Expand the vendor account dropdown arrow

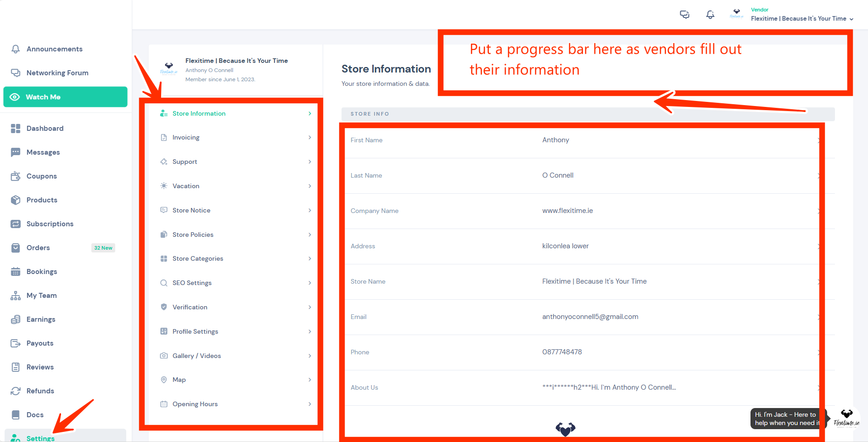(x=851, y=19)
